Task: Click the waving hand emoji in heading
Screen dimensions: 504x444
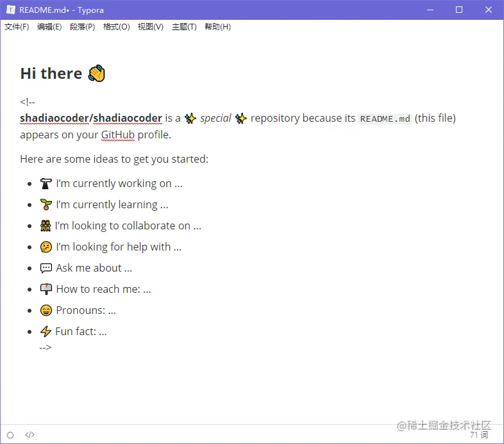Action: [x=96, y=73]
